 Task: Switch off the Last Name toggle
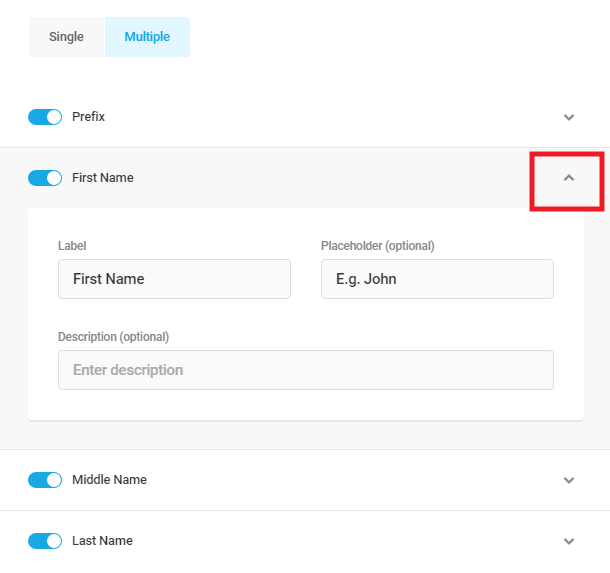pyautogui.click(x=45, y=541)
